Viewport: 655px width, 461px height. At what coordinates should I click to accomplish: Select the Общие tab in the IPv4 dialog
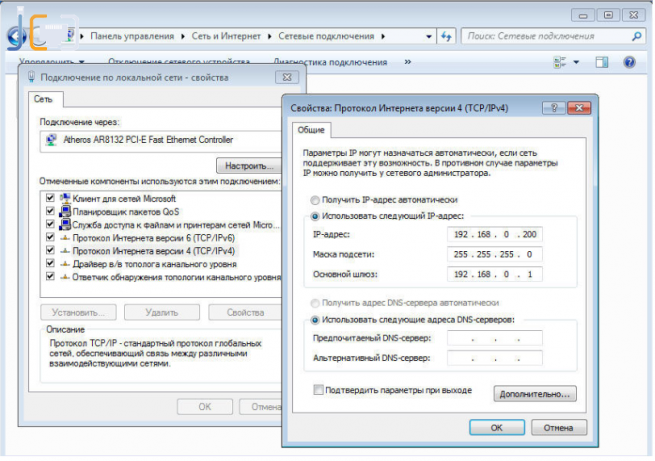point(310,130)
